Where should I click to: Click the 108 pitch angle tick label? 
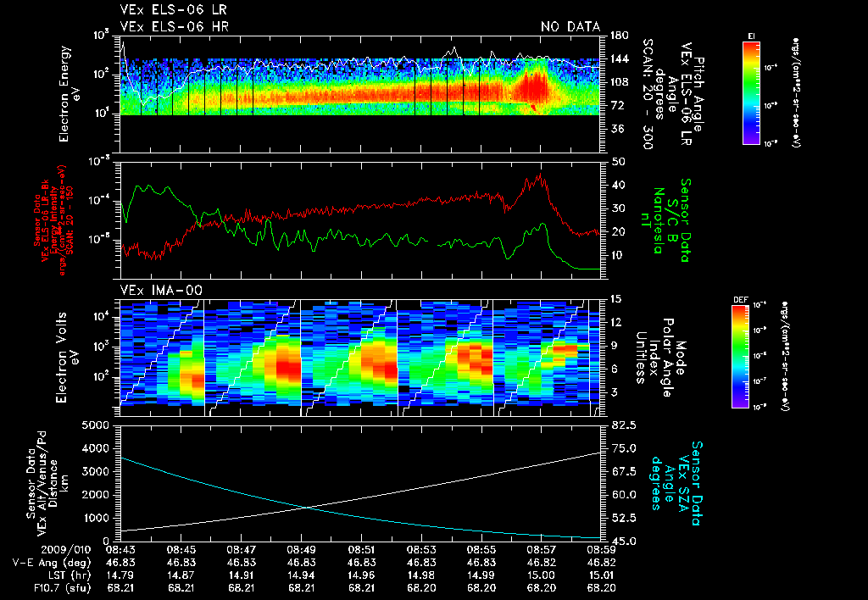[619, 82]
